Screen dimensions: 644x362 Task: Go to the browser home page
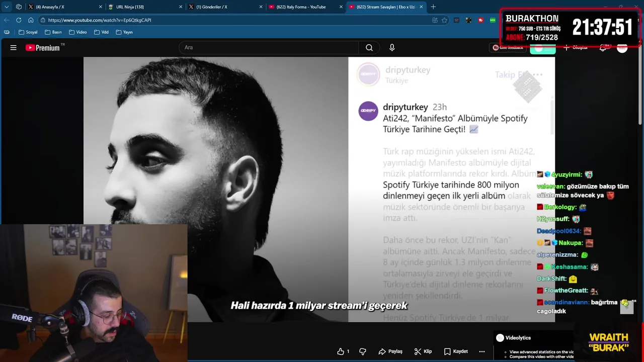(x=31, y=20)
